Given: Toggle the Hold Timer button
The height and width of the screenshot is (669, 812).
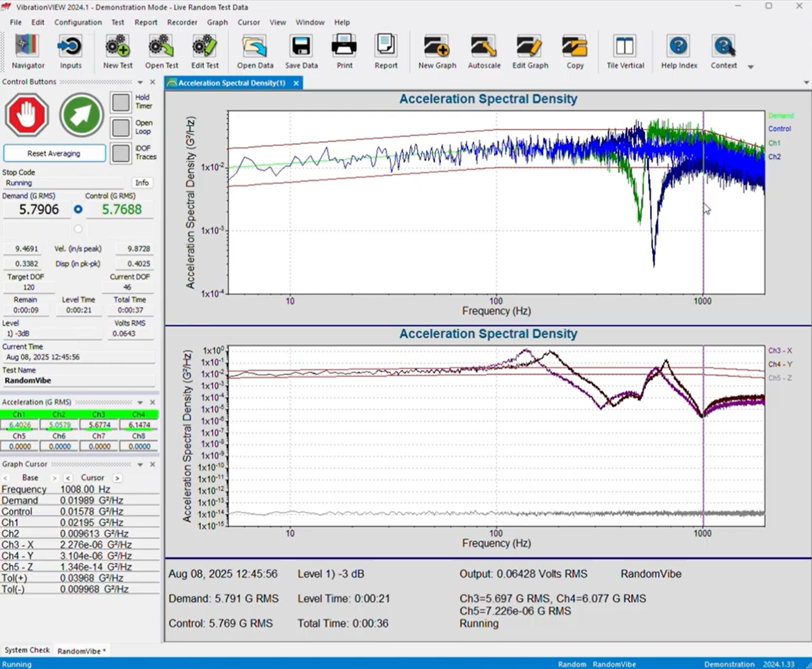Looking at the screenshot, I should [121, 102].
